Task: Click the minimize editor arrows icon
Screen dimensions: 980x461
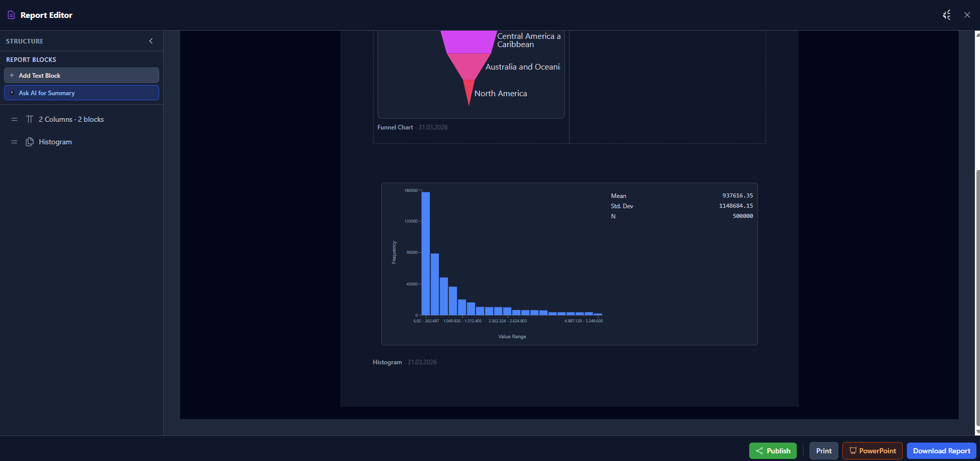Action: [x=947, y=15]
